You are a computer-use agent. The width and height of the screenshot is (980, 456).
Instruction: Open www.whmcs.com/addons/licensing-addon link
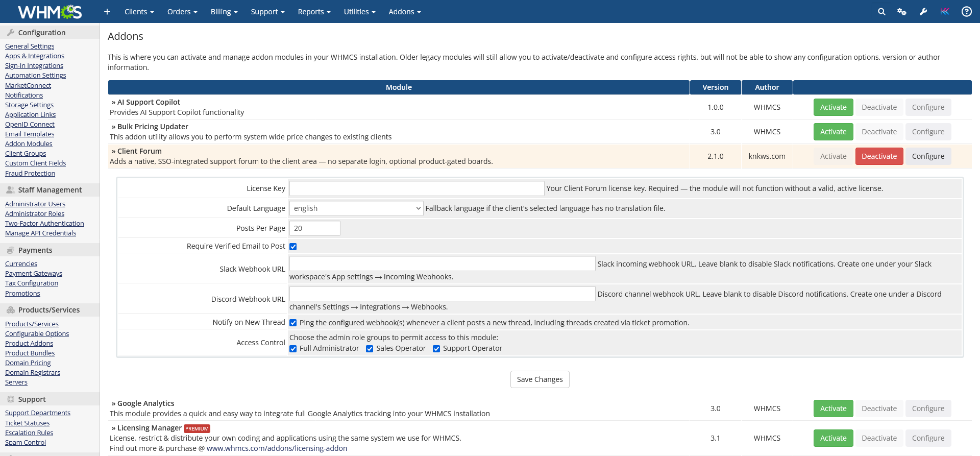(x=277, y=448)
